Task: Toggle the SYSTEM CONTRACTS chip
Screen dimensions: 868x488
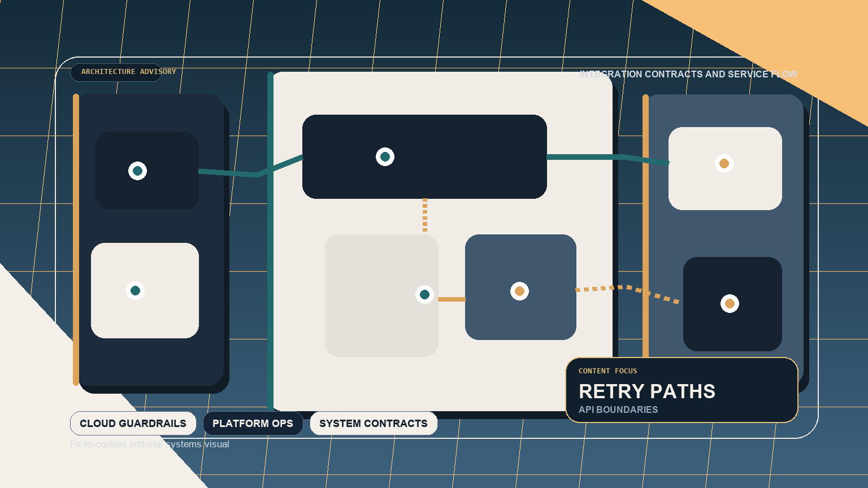Action: click(x=374, y=423)
